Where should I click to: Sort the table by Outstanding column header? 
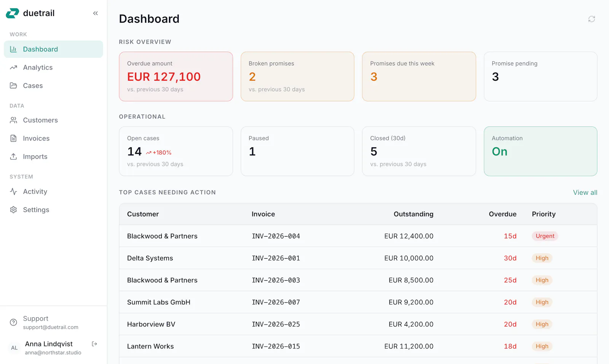[x=413, y=214]
